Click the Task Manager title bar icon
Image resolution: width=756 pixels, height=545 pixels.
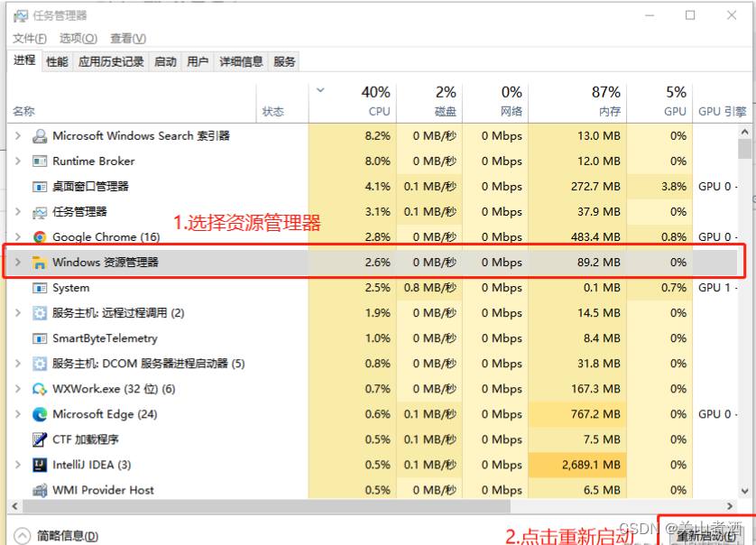[21, 16]
